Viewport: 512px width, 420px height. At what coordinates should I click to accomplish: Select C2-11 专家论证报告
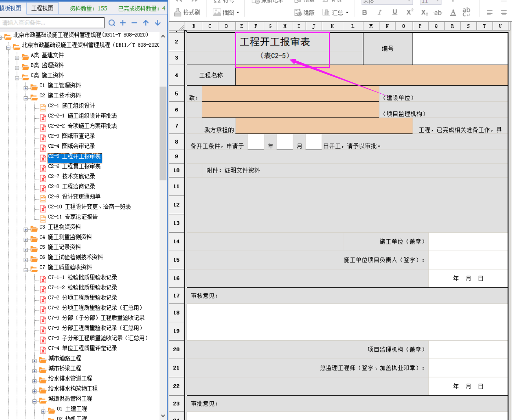tap(73, 217)
